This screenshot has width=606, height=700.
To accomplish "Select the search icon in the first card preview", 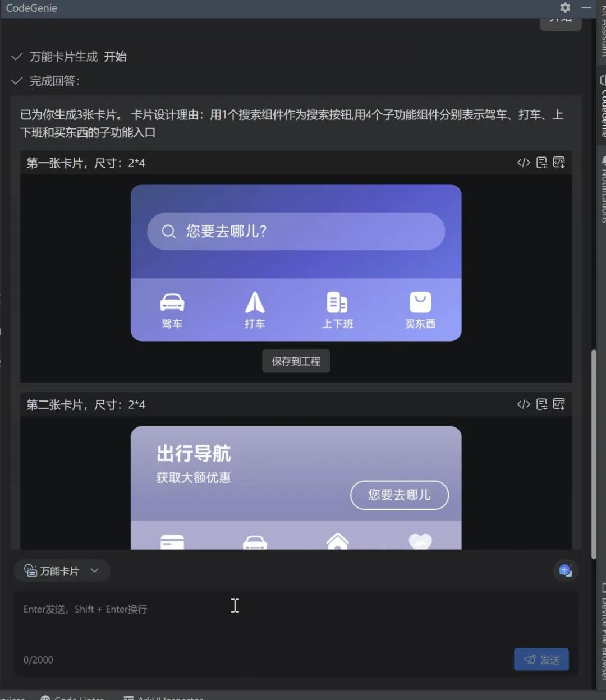I will [168, 231].
